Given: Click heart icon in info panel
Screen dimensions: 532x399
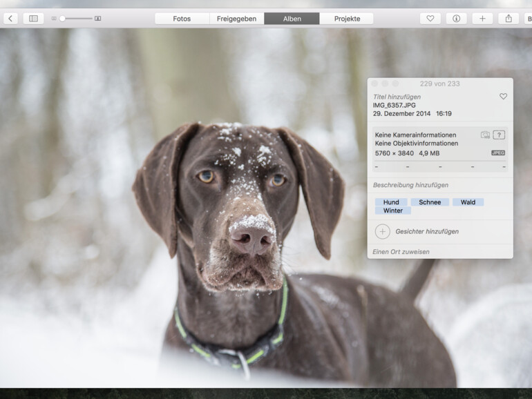Looking at the screenshot, I should coord(503,97).
